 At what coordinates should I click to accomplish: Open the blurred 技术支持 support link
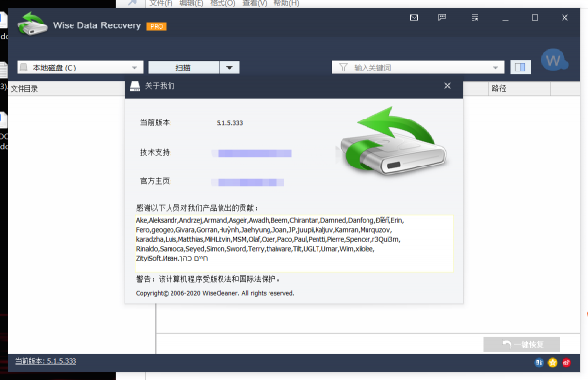pos(251,153)
